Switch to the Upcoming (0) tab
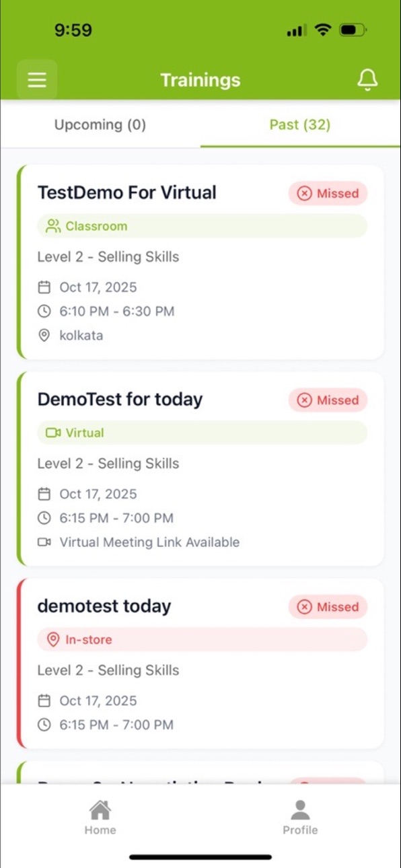 click(x=100, y=124)
